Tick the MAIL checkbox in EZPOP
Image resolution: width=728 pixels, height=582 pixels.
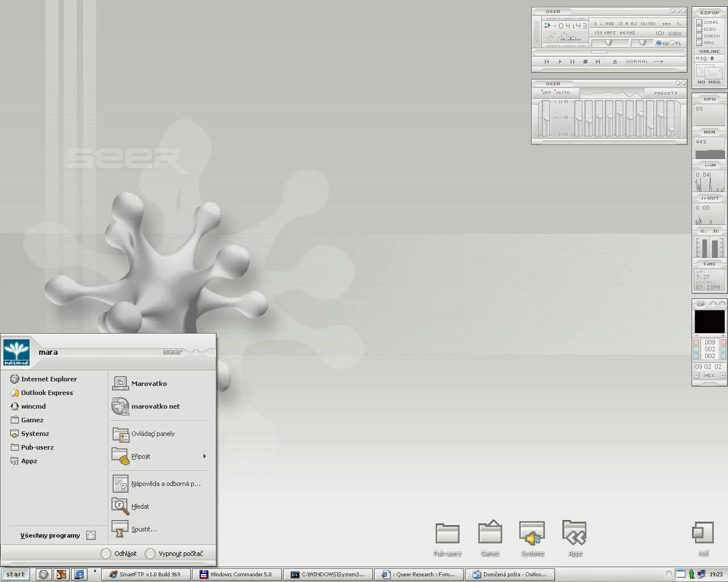click(700, 43)
